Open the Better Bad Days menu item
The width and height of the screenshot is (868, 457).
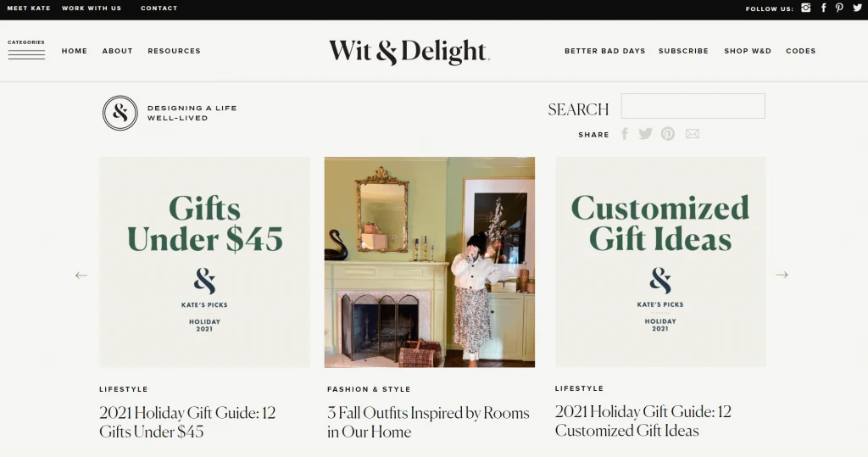[x=605, y=51]
